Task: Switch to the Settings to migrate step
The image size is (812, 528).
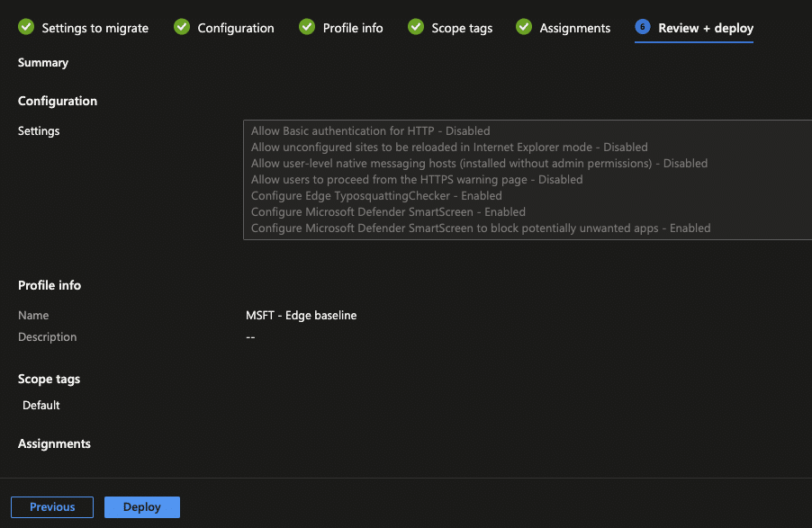Action: [x=93, y=28]
